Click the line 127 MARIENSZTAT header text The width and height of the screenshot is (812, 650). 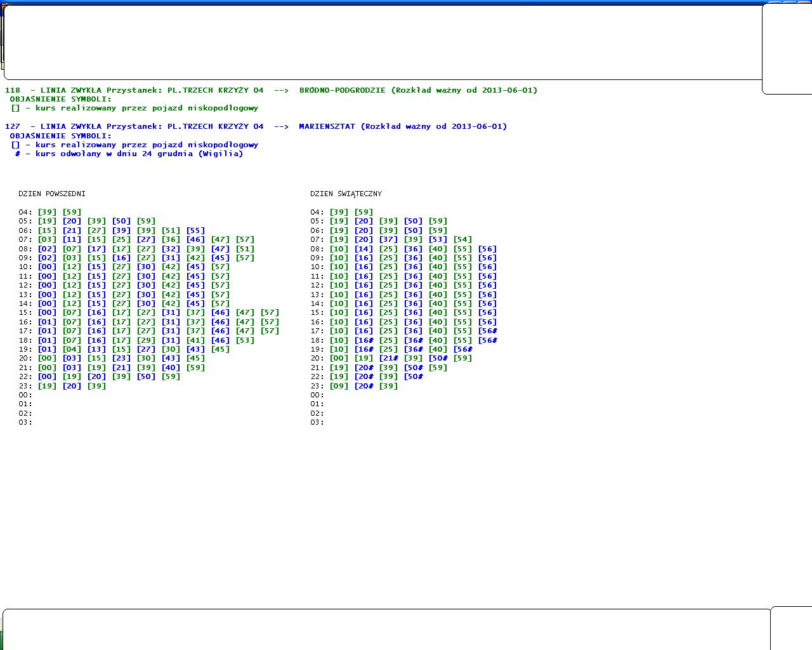pyautogui.click(x=256, y=126)
